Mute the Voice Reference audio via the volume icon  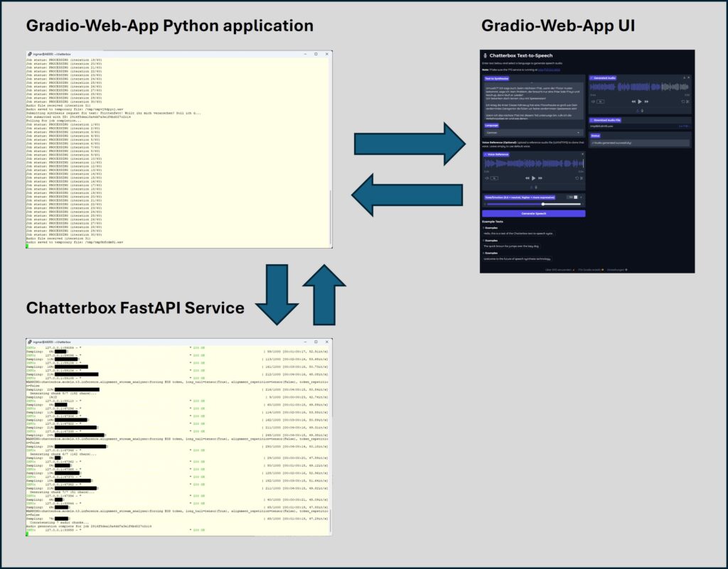486,178
